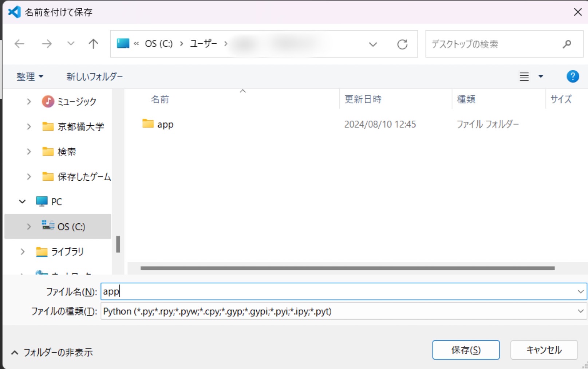Select the ミュージック sidebar folder
Viewport: 588px width, 369px height.
tap(76, 102)
